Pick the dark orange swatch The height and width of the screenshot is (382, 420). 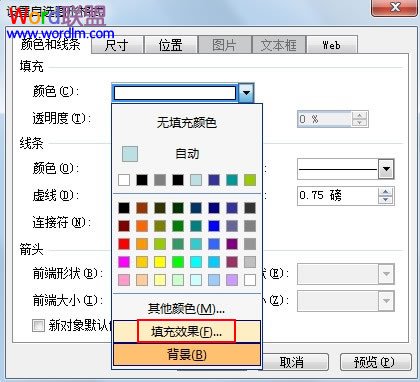tap(142, 226)
